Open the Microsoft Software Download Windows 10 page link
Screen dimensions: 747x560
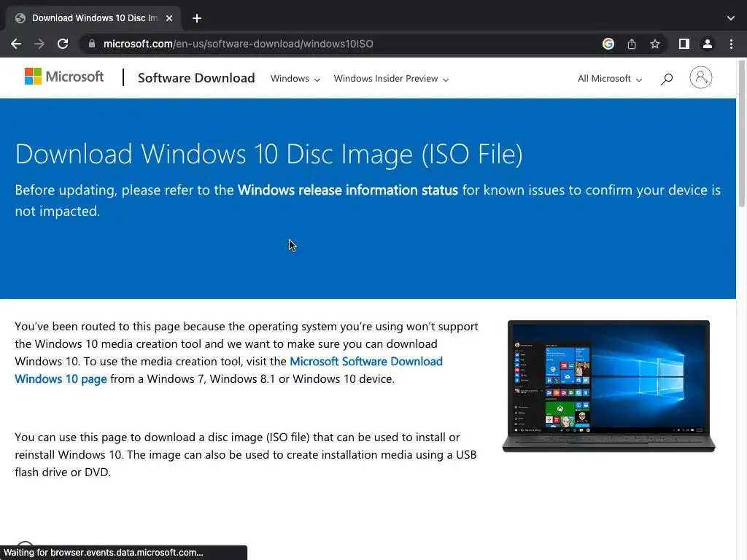tap(228, 370)
